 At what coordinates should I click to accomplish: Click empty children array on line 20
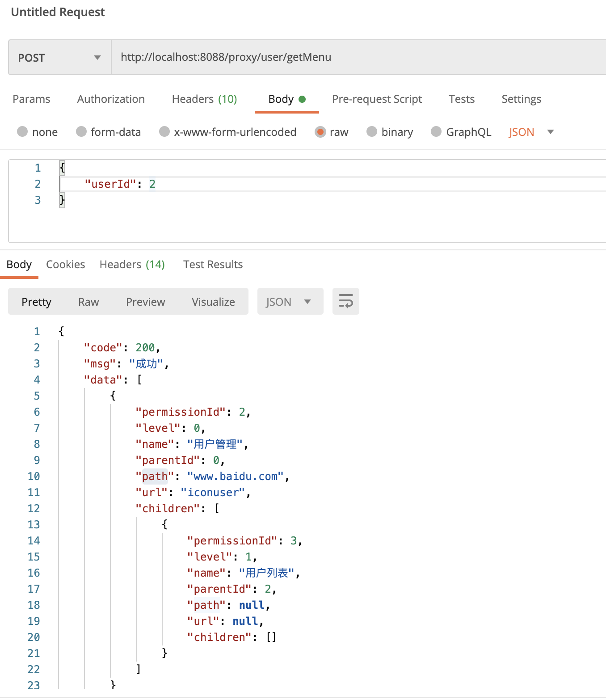tap(271, 637)
